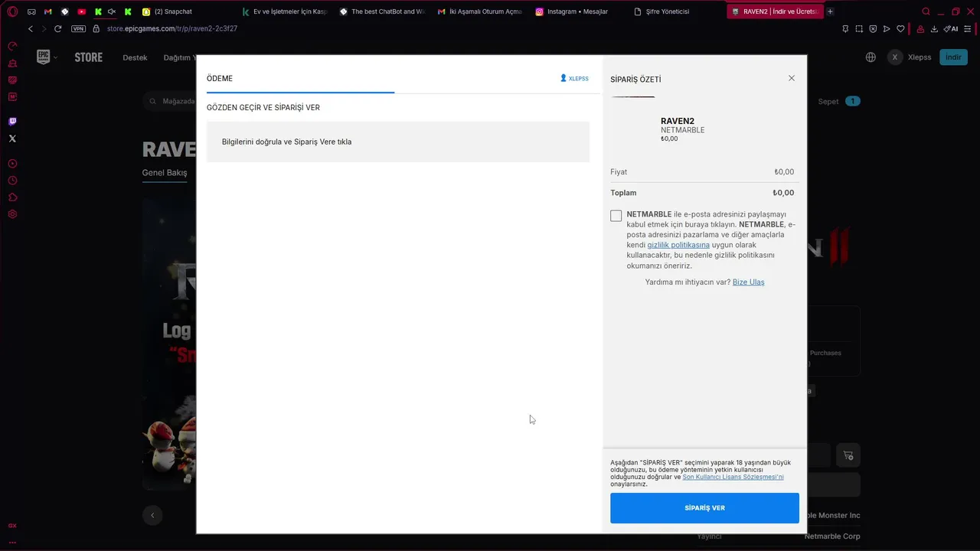Open the snapshot capture tool

pos(858,28)
